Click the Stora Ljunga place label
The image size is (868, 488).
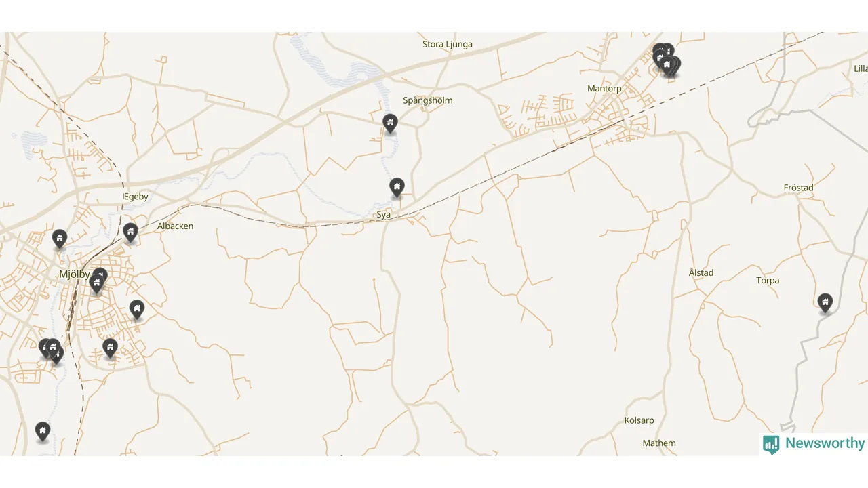(448, 45)
